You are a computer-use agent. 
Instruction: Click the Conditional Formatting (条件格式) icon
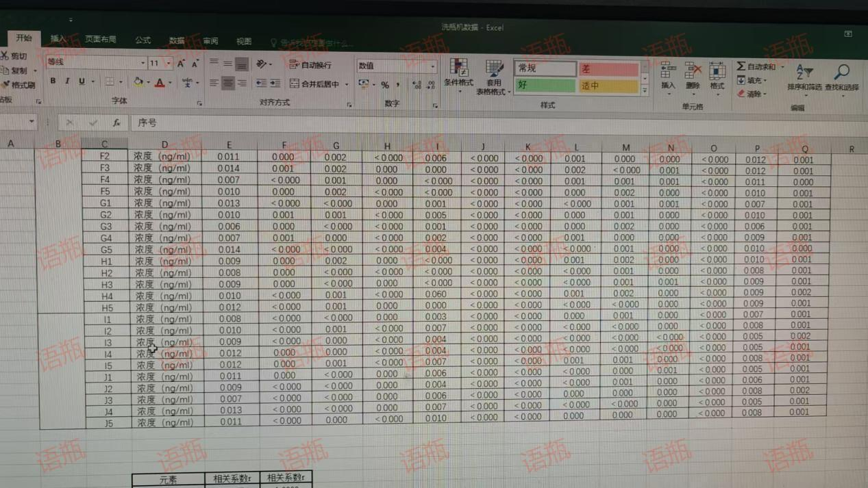tap(458, 68)
